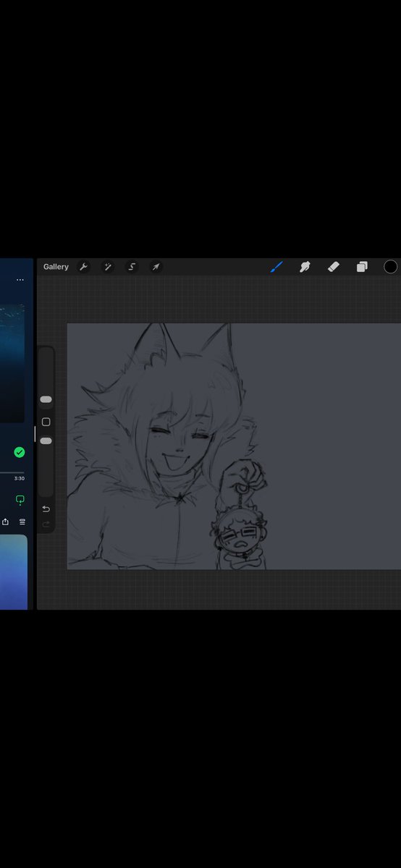Open the Actions wrench menu
401x868 pixels.
[83, 267]
